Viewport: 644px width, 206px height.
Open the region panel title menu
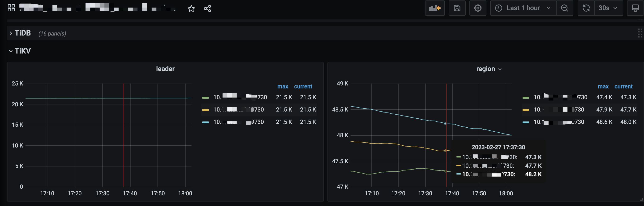point(489,69)
